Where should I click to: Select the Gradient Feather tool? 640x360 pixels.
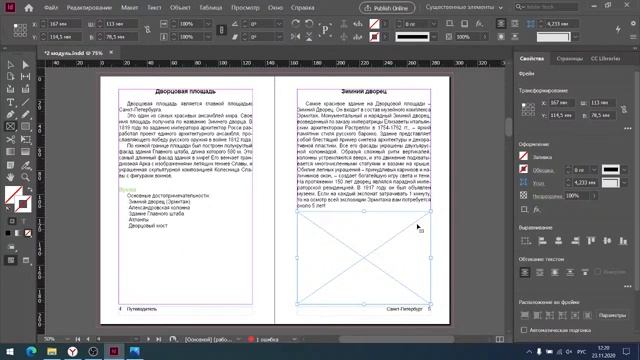25,152
